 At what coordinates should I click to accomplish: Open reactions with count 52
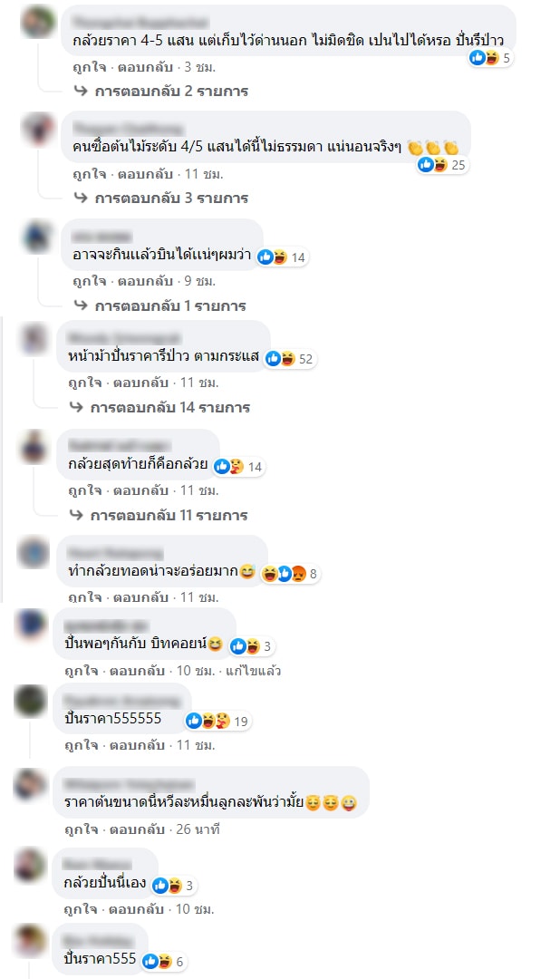(289, 358)
